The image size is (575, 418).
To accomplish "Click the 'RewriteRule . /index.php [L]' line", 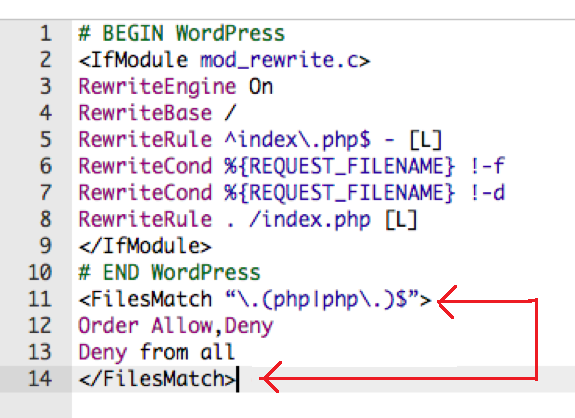I will click(248, 220).
